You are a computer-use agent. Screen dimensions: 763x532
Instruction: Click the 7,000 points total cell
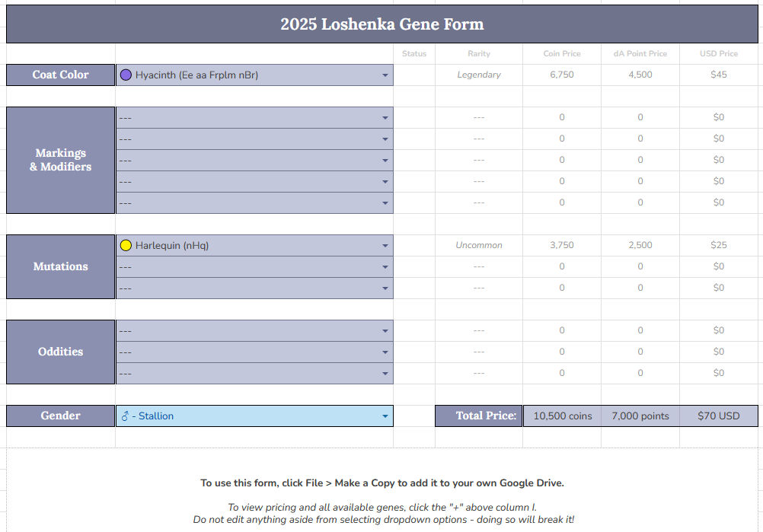point(640,416)
